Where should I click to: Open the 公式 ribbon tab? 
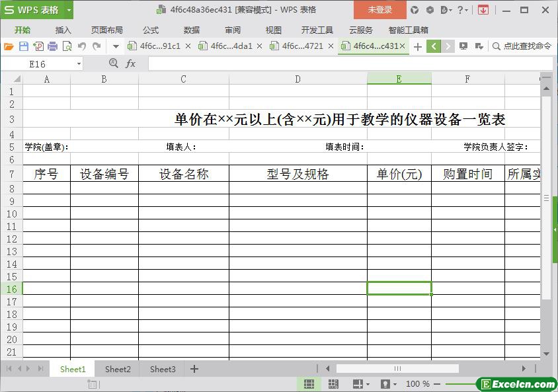[151, 30]
